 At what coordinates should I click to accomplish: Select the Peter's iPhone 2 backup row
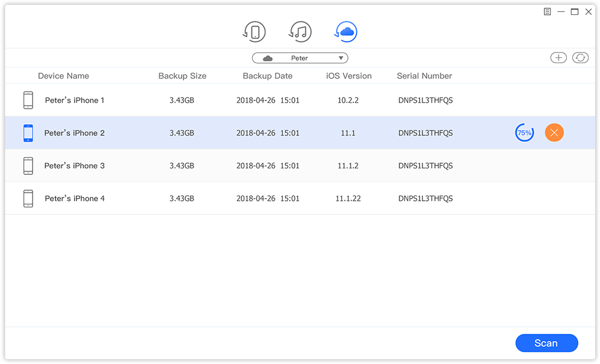(x=300, y=133)
